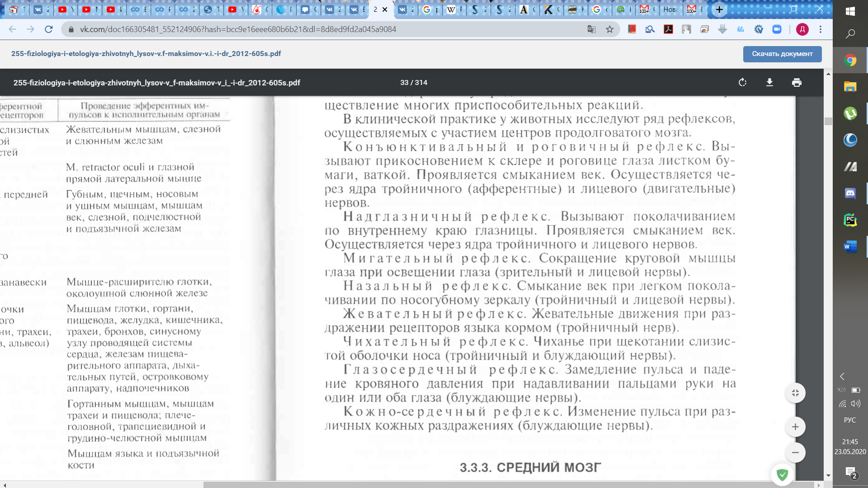Print the PDF document
The height and width of the screenshot is (488, 868).
click(x=797, y=82)
